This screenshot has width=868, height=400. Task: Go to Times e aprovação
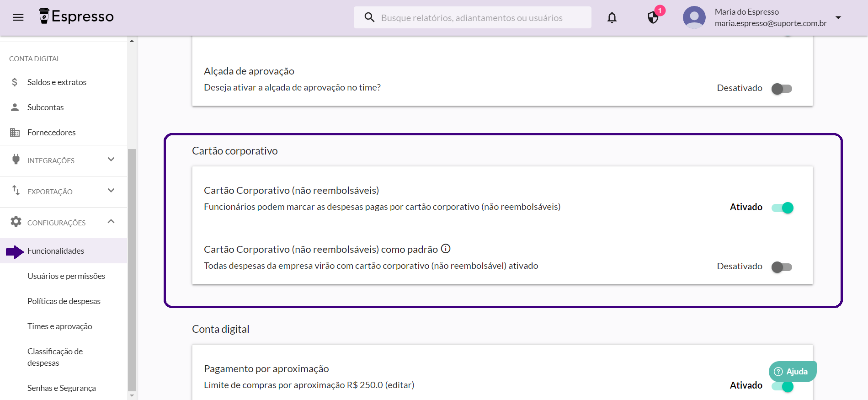[60, 326]
